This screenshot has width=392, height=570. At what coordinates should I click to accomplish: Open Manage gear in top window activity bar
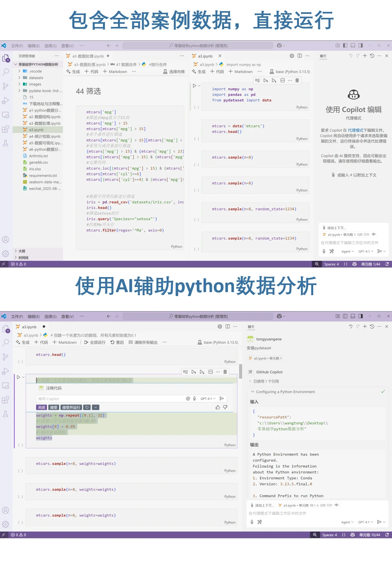(6, 253)
